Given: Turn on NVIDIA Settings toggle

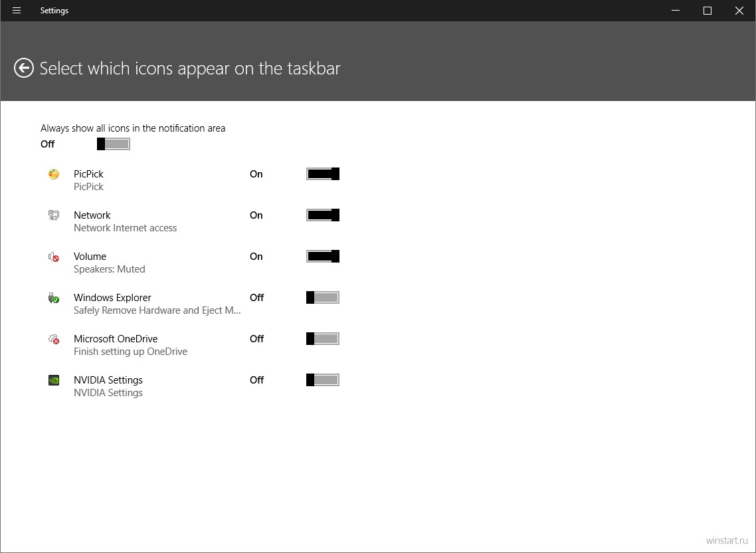Looking at the screenshot, I should tap(323, 380).
